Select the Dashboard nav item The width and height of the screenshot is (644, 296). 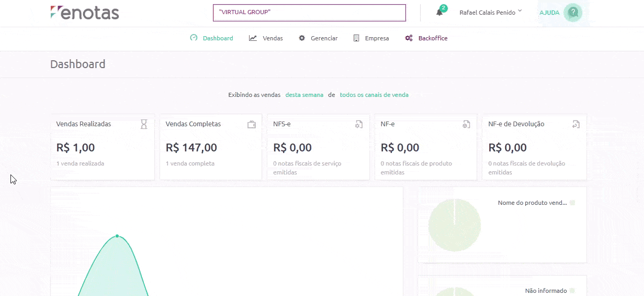212,38
